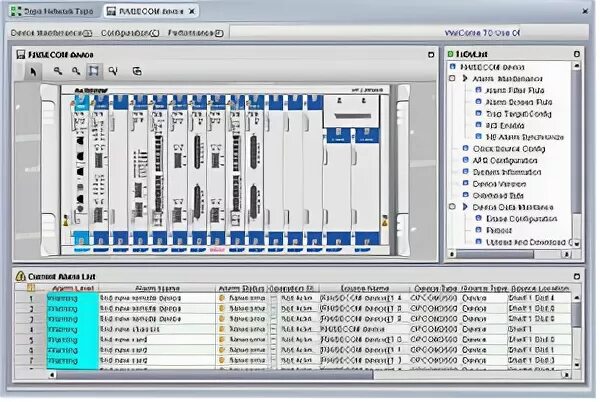Open Upload And Download tree item

(x=529, y=242)
